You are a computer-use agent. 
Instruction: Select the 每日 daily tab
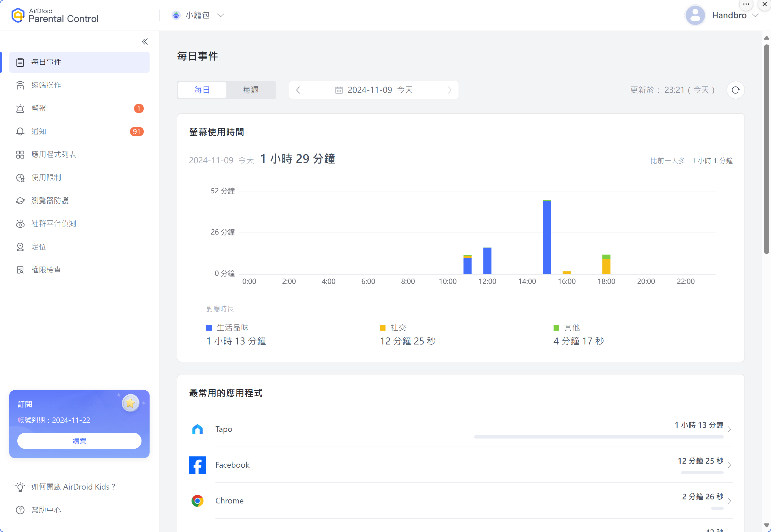[x=202, y=90]
